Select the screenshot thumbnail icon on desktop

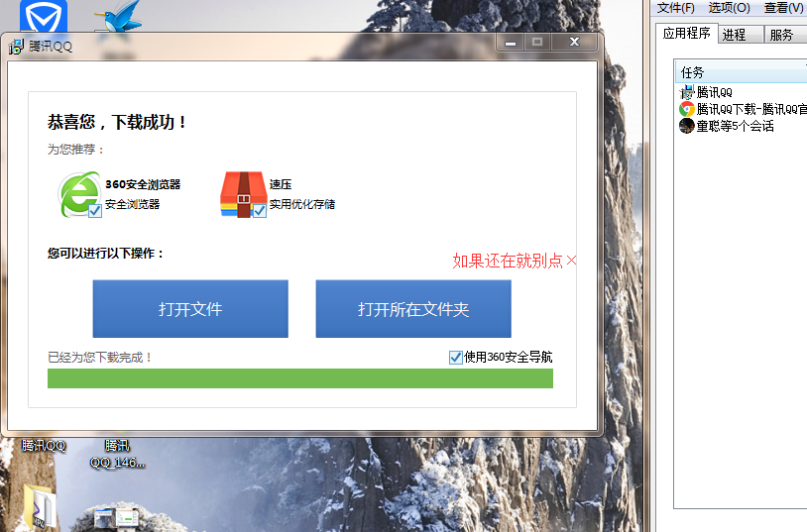pos(117,517)
